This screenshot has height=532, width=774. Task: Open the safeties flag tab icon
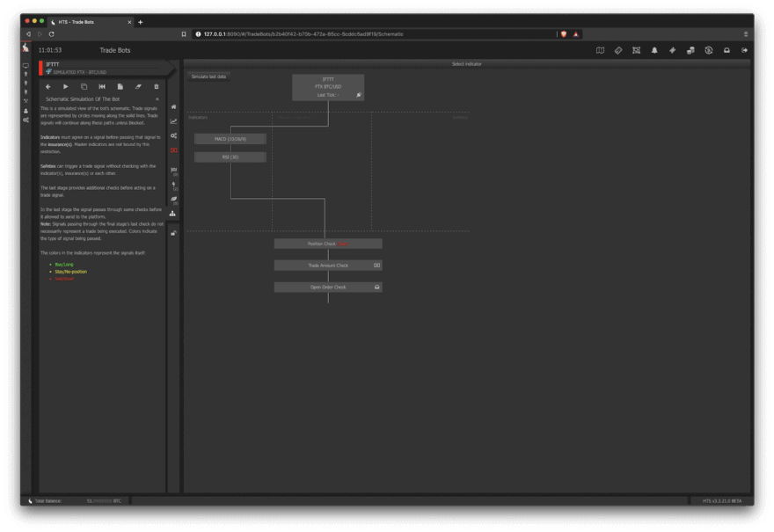(174, 171)
